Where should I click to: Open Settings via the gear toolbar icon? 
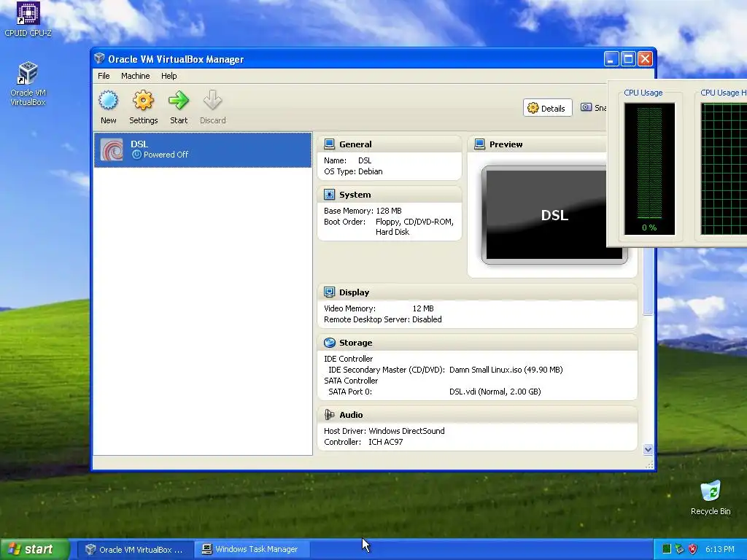pos(144,101)
